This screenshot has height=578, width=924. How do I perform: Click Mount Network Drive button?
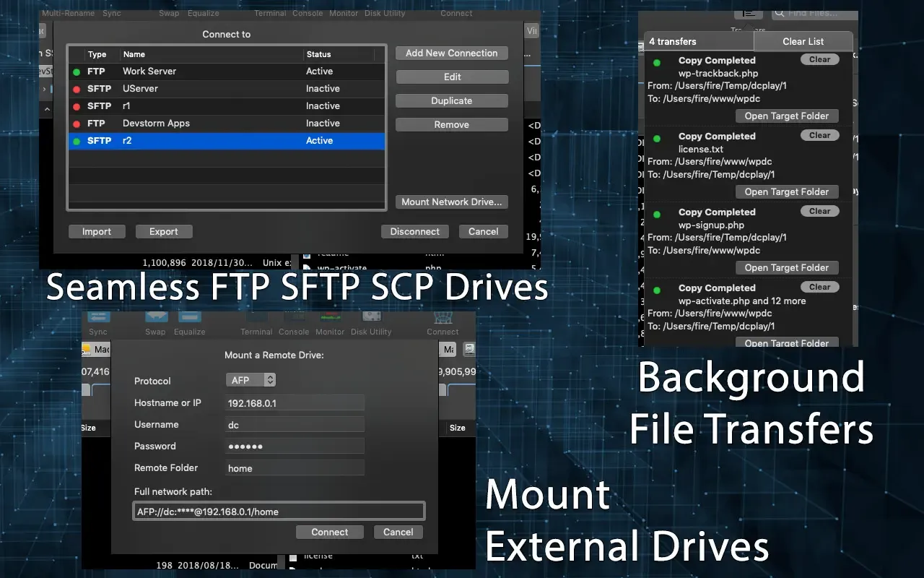click(x=452, y=202)
